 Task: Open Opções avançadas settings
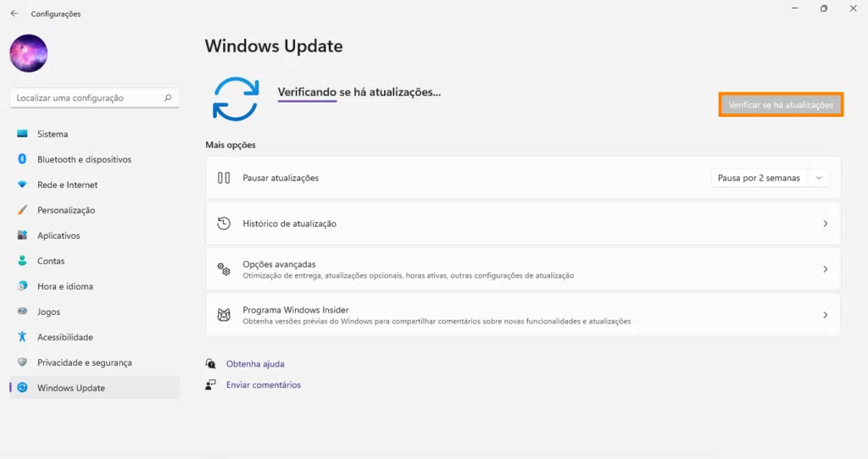coord(523,269)
